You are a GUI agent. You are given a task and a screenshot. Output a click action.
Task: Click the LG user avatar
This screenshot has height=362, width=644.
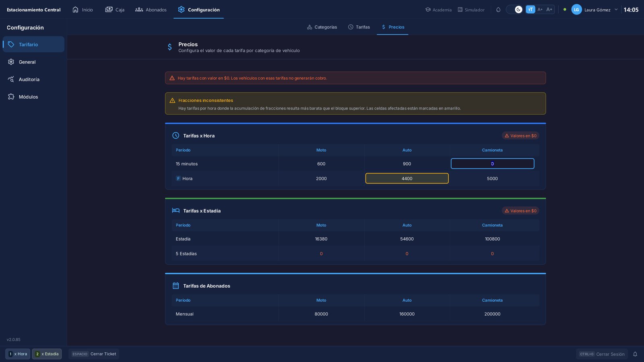tap(576, 10)
